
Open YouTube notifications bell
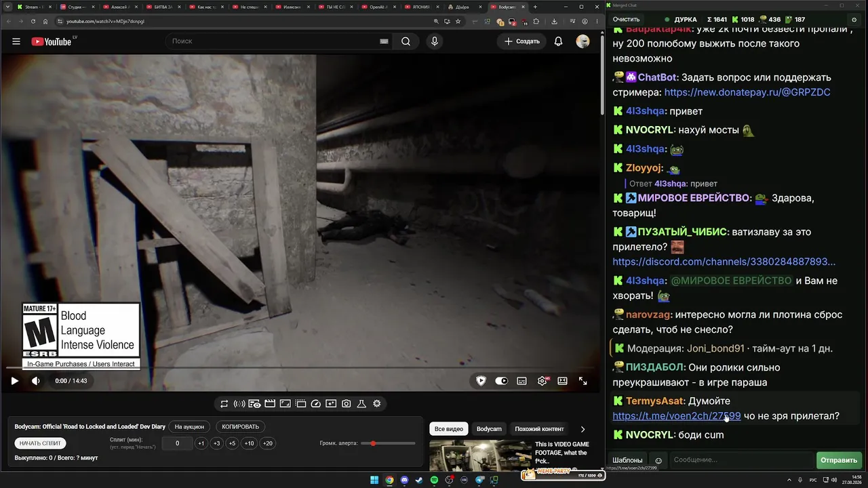558,41
